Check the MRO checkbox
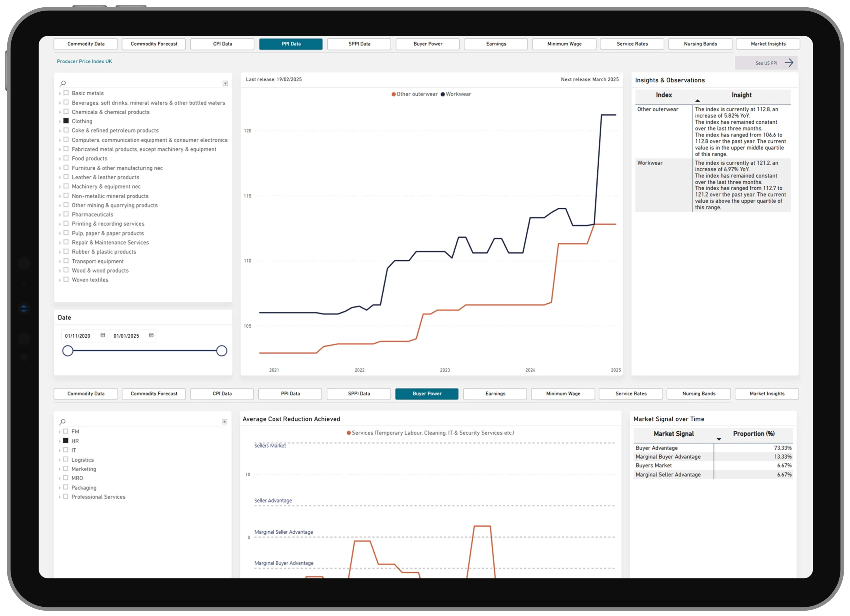 pyautogui.click(x=66, y=478)
